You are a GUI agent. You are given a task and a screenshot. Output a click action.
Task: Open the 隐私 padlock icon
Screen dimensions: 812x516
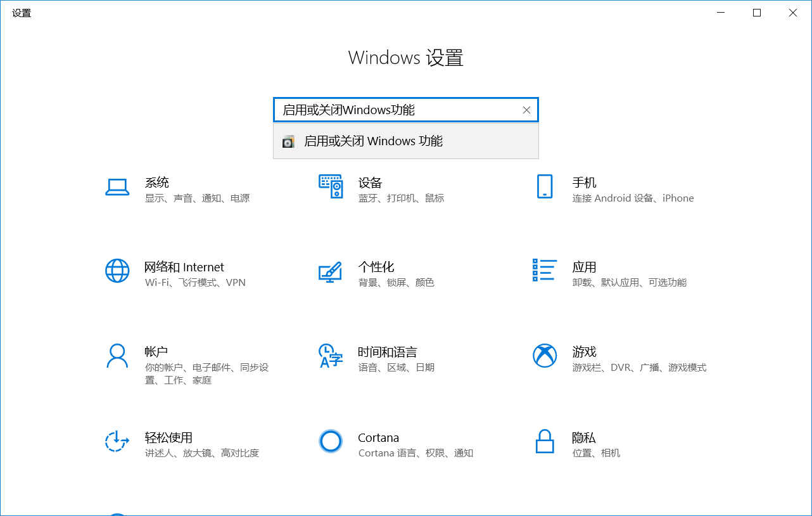pyautogui.click(x=545, y=441)
